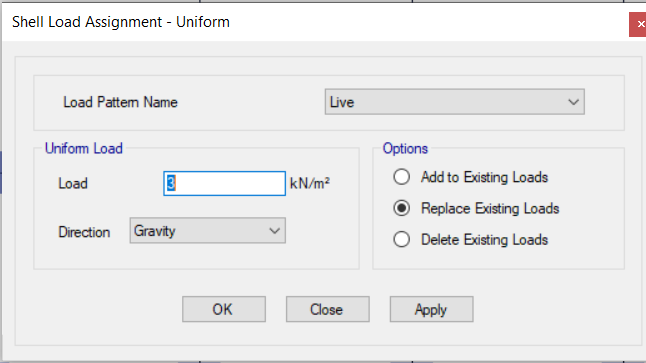Click the Shell Load Assignment title text

tap(121, 22)
